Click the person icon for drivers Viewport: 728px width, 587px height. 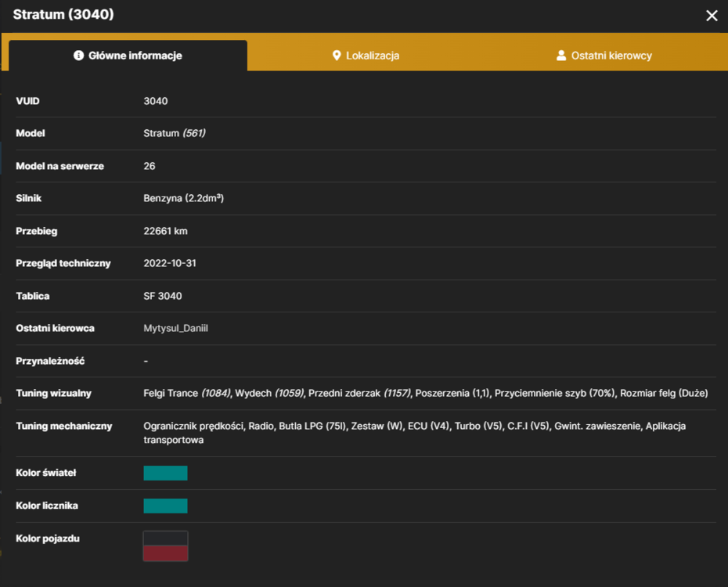[560, 56]
